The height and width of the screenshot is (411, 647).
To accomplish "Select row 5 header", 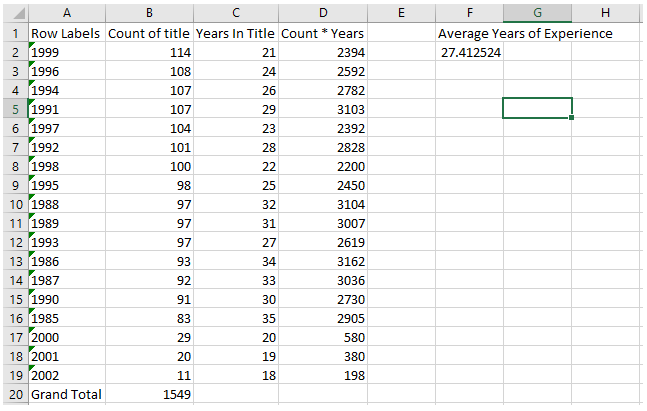I will [x=16, y=109].
